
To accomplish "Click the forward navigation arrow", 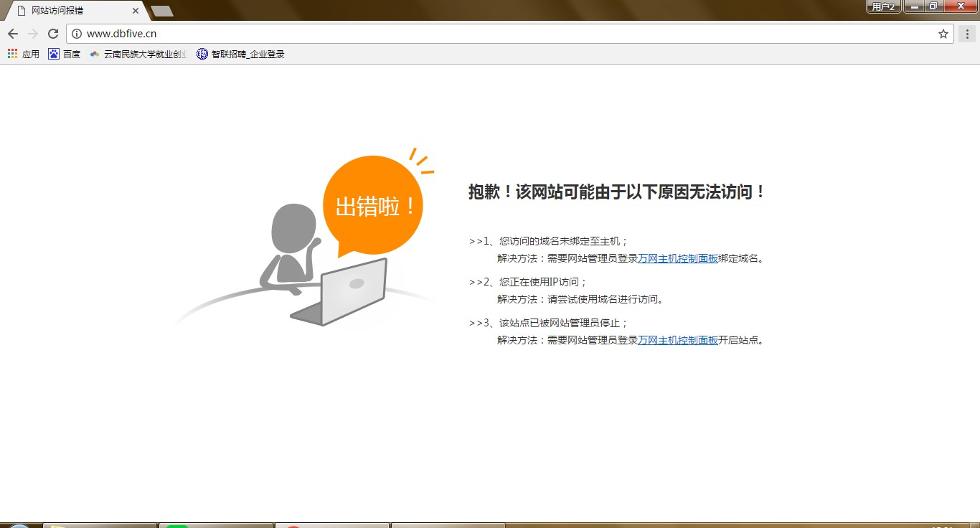I will point(32,33).
